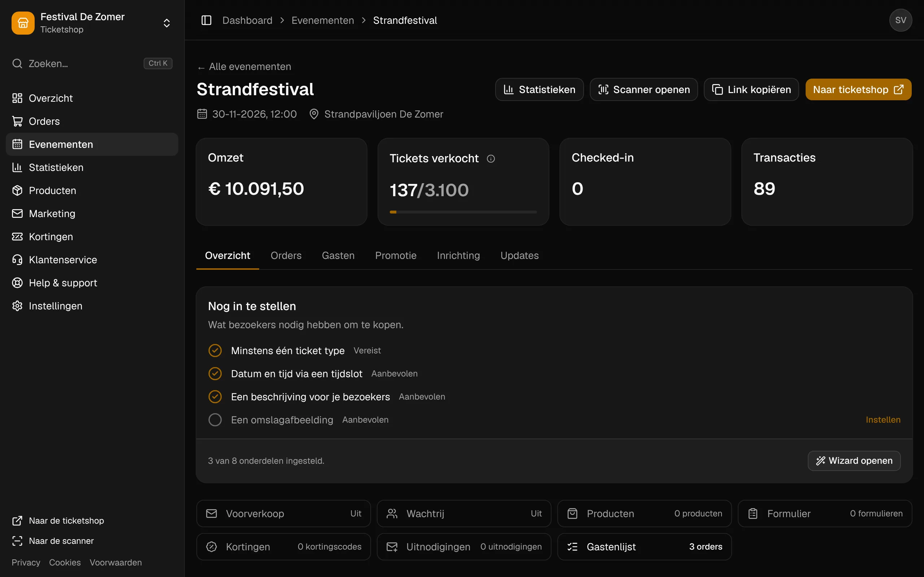924x577 pixels.
Task: Click the Orders cart icon in the sidebar
Action: coord(17,122)
